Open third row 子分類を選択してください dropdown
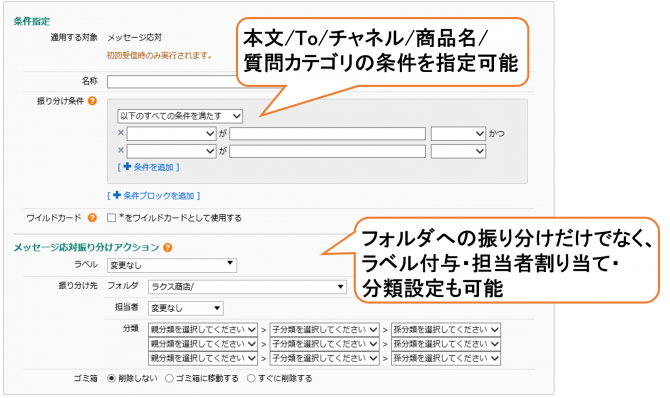 [x=325, y=358]
